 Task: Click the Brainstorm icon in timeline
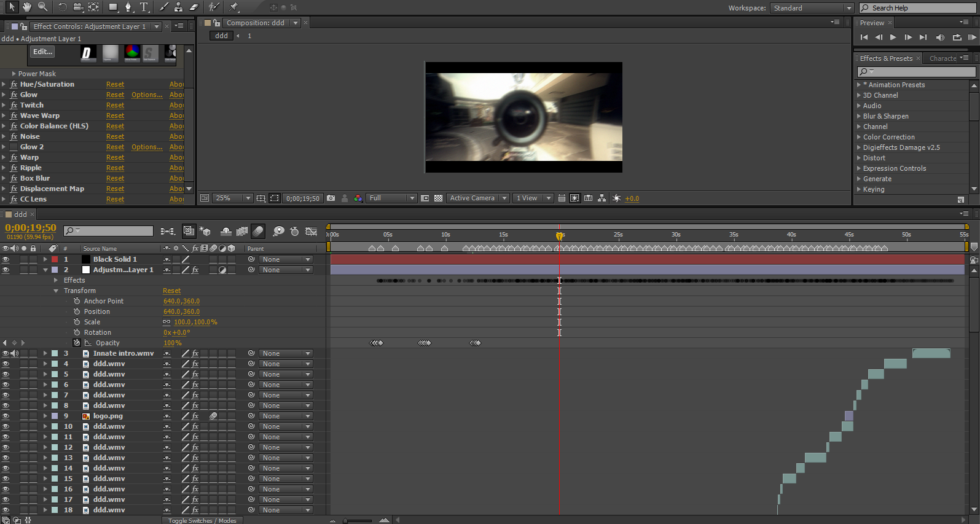coord(278,232)
